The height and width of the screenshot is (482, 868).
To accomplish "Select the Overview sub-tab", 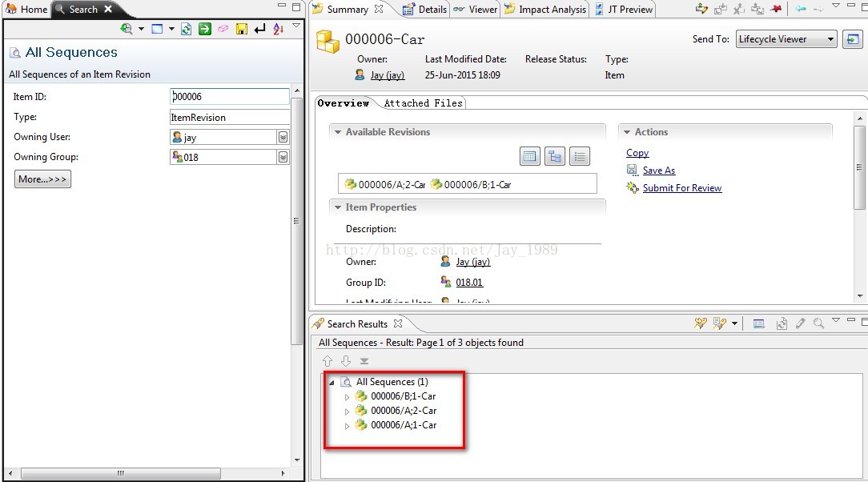I will click(x=344, y=103).
